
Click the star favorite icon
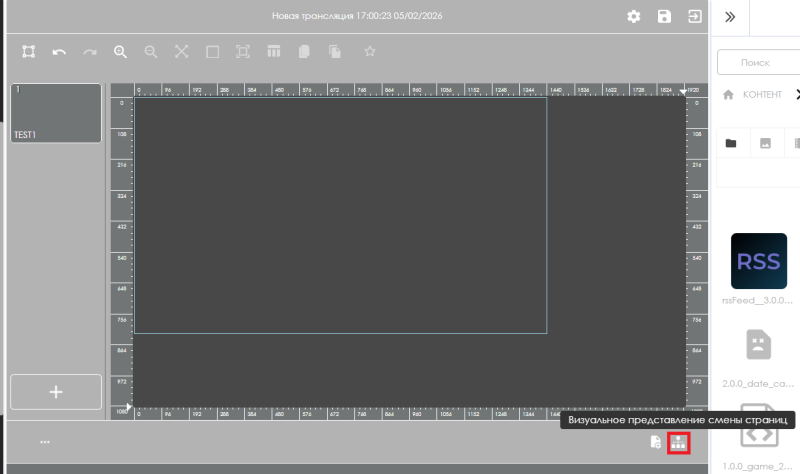(x=369, y=51)
